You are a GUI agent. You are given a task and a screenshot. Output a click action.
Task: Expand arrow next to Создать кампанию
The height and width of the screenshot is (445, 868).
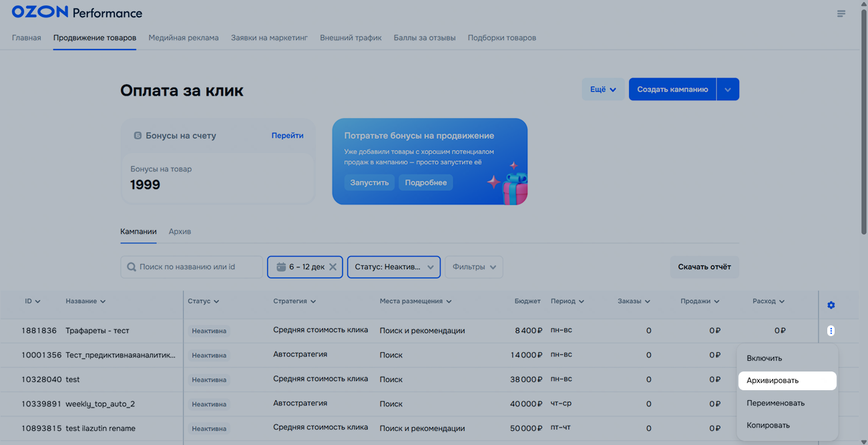click(728, 90)
